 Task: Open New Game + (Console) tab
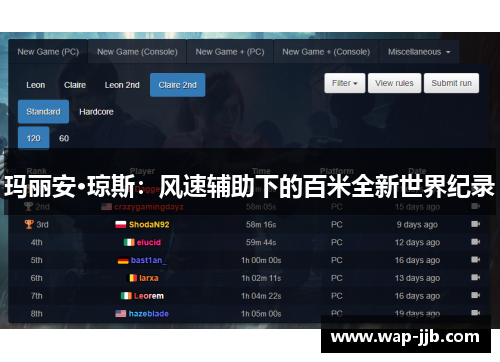click(326, 52)
